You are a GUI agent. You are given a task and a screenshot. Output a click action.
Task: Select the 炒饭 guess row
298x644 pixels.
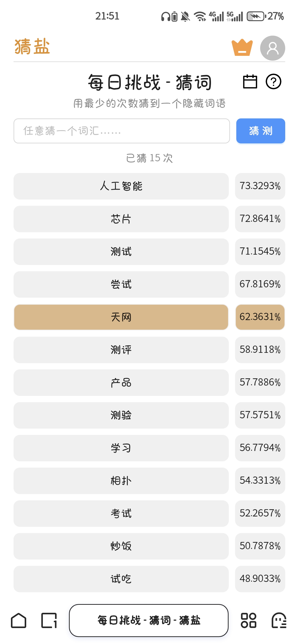click(121, 546)
